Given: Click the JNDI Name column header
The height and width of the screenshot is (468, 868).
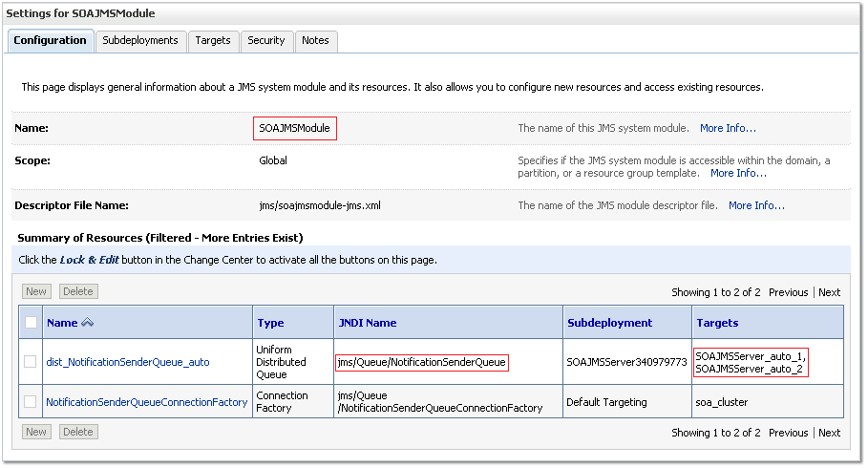Looking at the screenshot, I should 368,323.
